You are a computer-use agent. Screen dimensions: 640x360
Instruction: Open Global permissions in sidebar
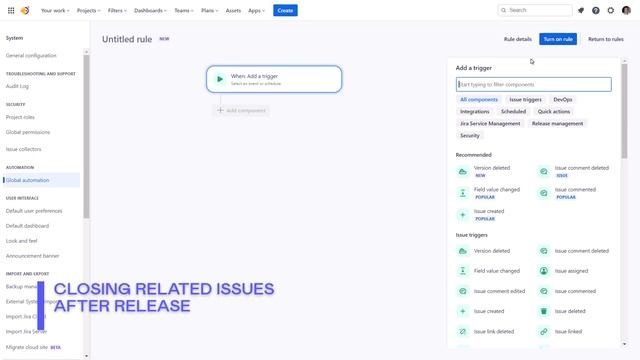28,132
